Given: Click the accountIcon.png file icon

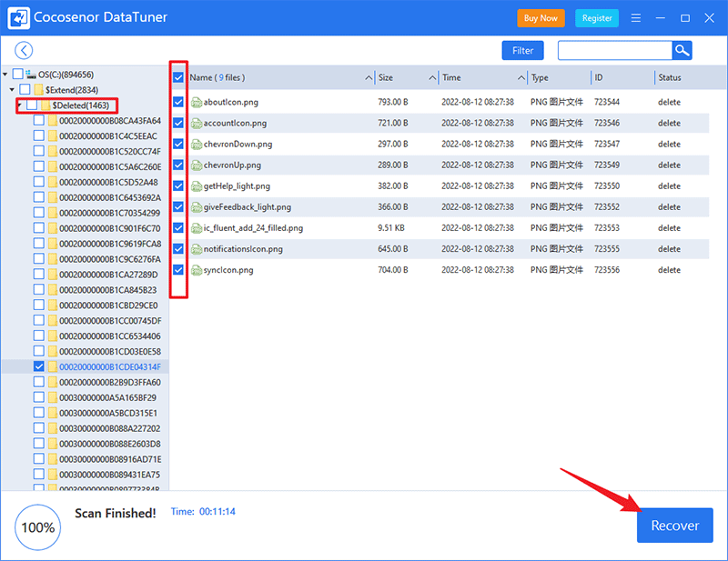Looking at the screenshot, I should (x=197, y=123).
